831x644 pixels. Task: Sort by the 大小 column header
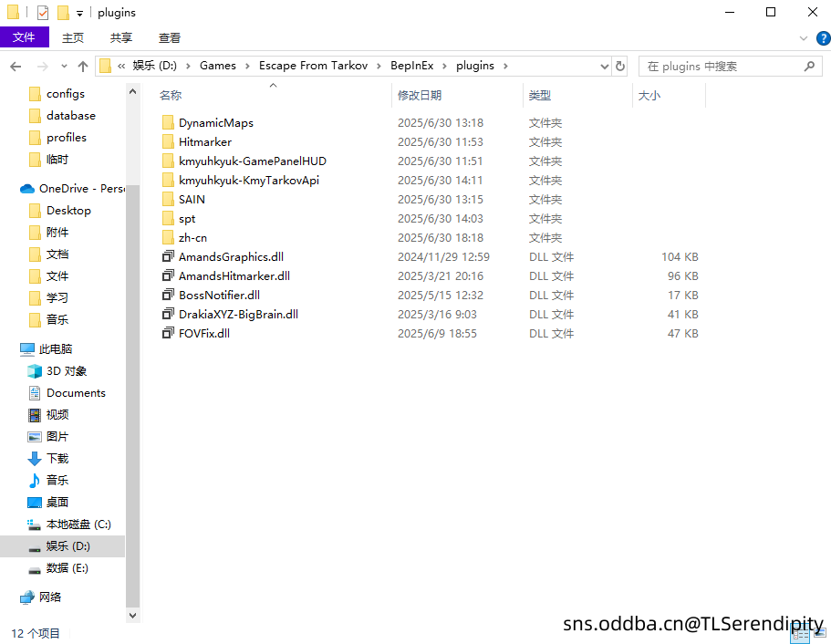649,96
